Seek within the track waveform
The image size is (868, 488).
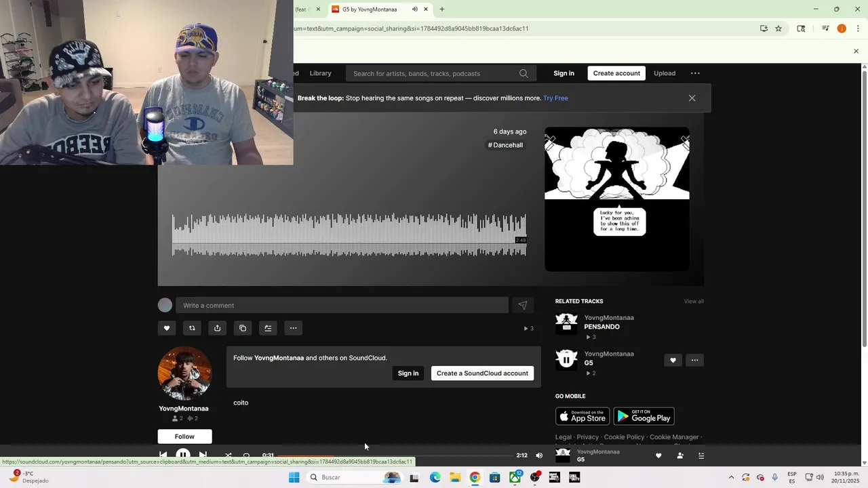pos(349,235)
